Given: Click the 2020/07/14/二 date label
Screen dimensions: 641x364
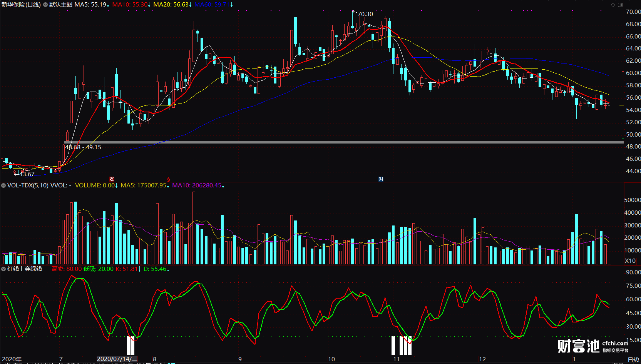Looking at the screenshot, I should [x=117, y=359].
